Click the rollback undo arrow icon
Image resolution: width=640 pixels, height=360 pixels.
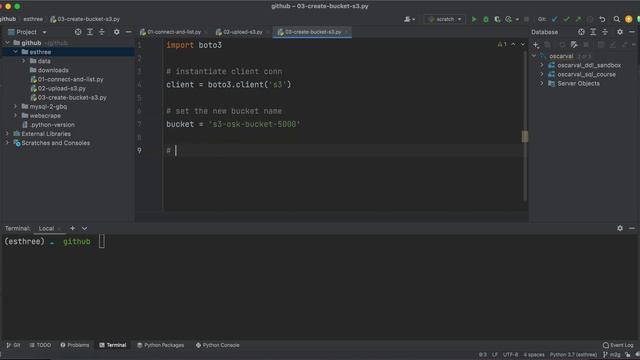pyautogui.click(x=602, y=19)
